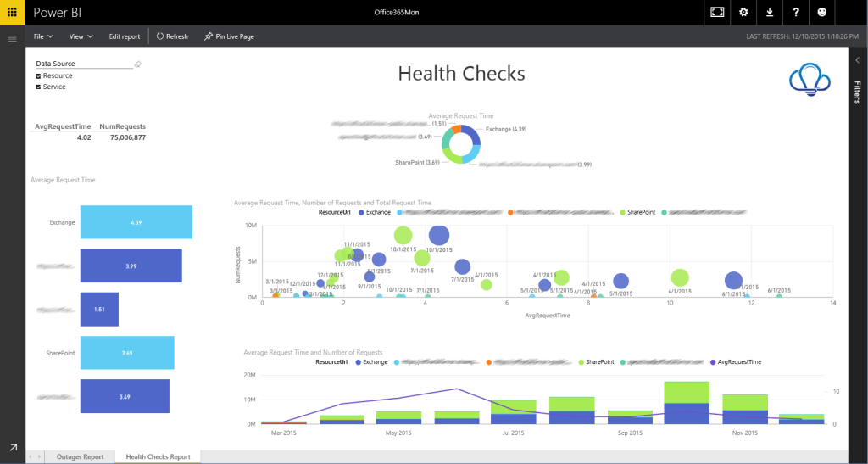
Task: Click the download arrow icon
Action: [770, 12]
